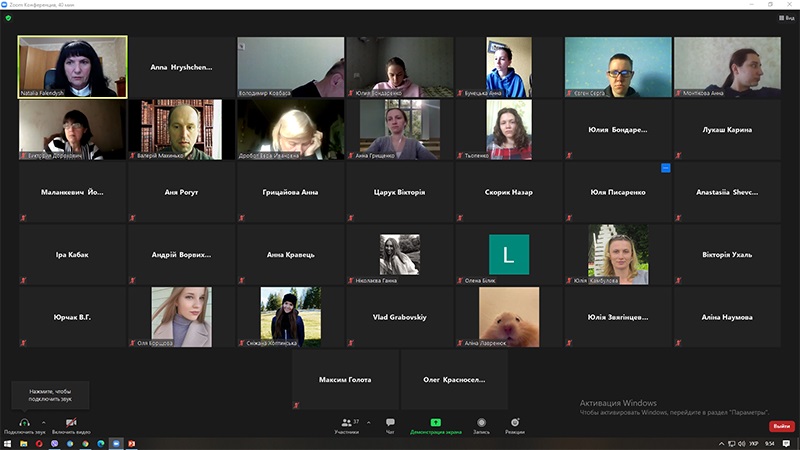The image size is (800, 450).
Task: Click the green L avatar tile
Action: coord(509,255)
